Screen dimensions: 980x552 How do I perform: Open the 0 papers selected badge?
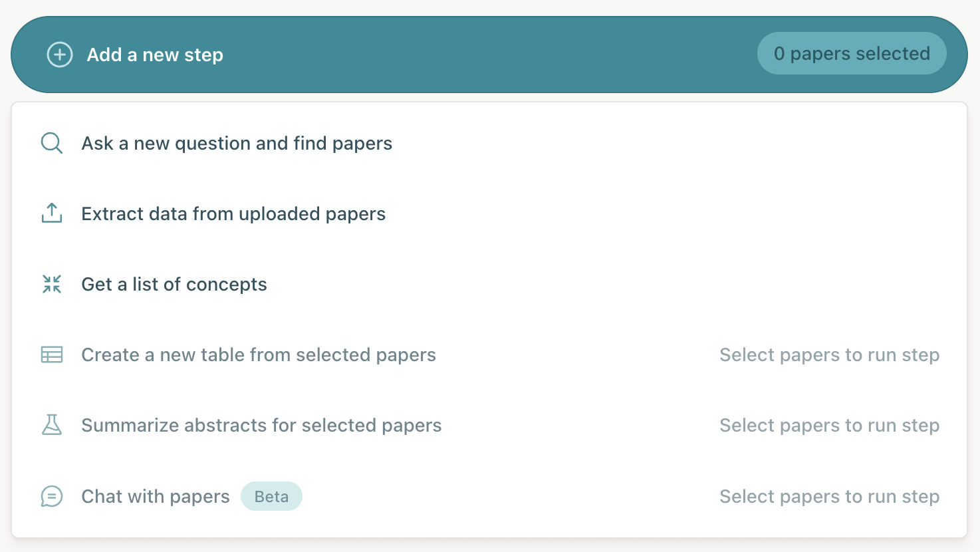[x=852, y=53]
